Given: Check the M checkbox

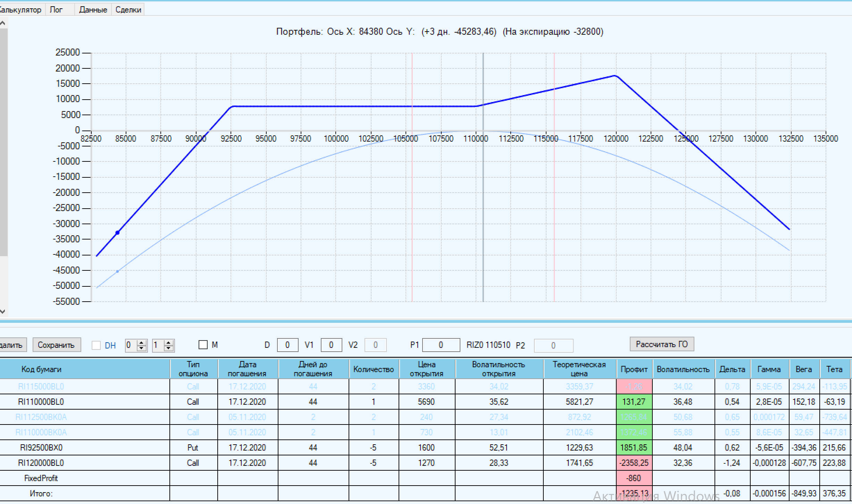Looking at the screenshot, I should coord(203,345).
